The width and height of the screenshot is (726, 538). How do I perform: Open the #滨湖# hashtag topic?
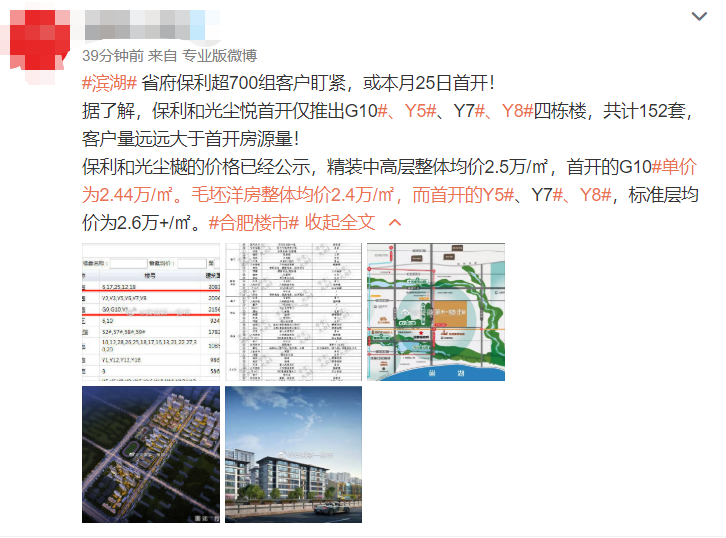[109, 83]
